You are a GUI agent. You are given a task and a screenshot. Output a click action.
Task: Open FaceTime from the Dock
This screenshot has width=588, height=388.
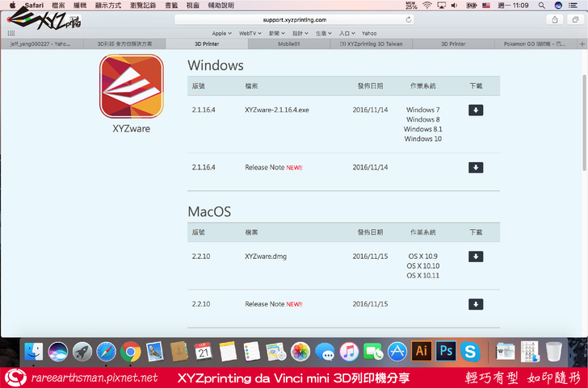point(373,352)
